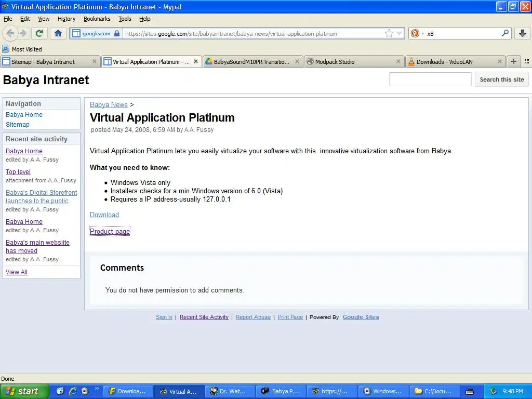The height and width of the screenshot is (399, 532).
Task: Close the Virtual Application Platinum tab
Action: coord(196,61)
